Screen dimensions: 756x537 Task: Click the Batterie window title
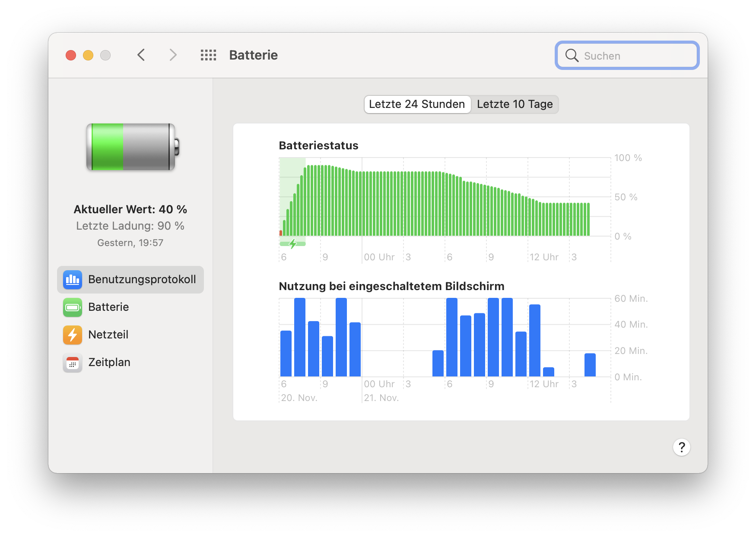click(x=254, y=55)
